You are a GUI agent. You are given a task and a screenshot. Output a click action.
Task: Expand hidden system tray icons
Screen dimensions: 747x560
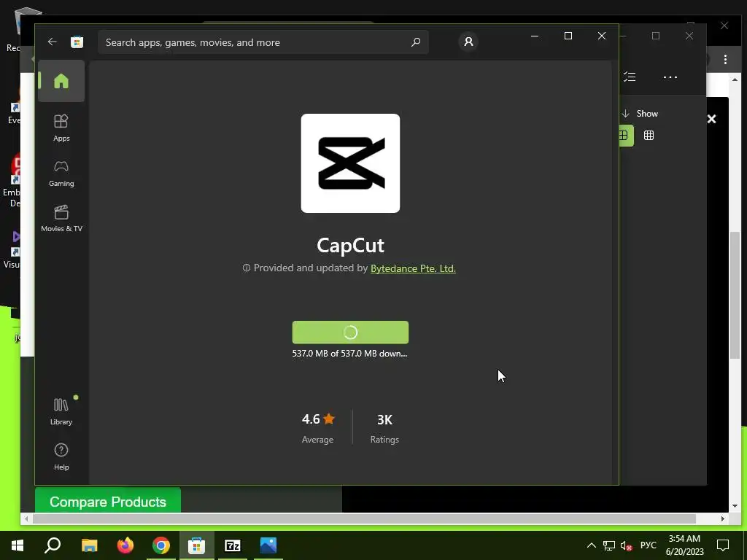pos(591,545)
